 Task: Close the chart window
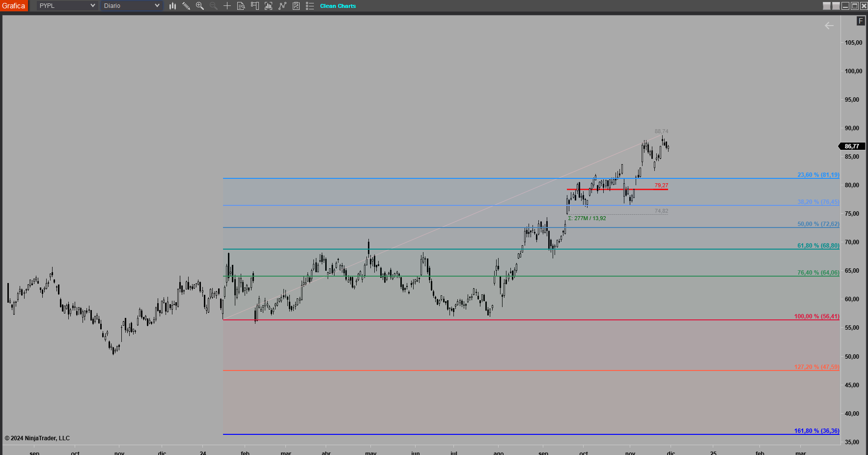click(864, 6)
